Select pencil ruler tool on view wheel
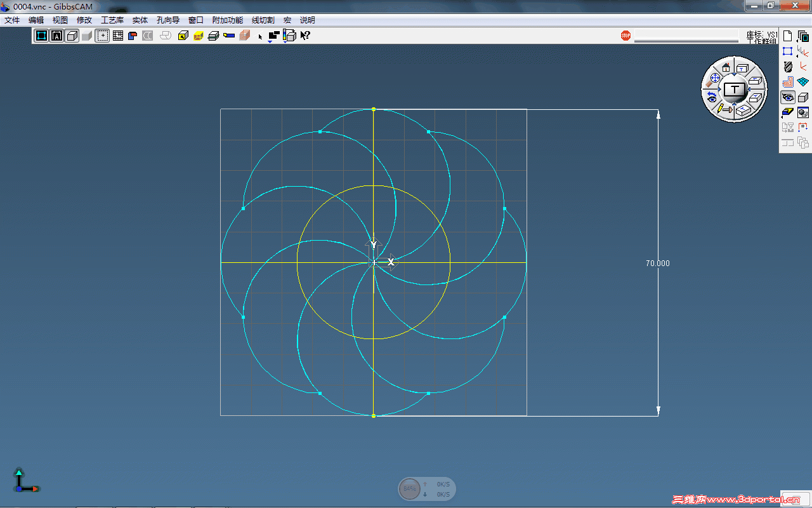 point(724,110)
